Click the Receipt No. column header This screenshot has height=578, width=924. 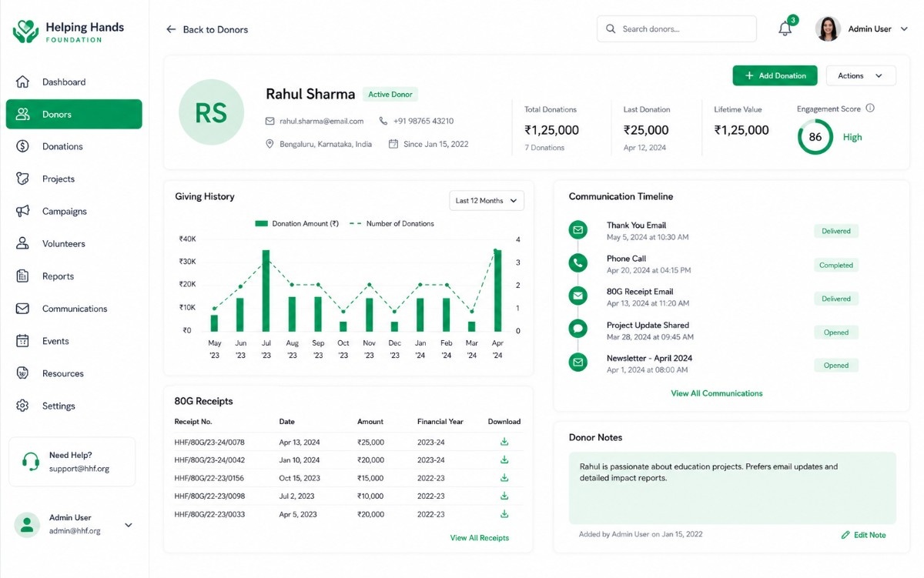pyautogui.click(x=193, y=422)
